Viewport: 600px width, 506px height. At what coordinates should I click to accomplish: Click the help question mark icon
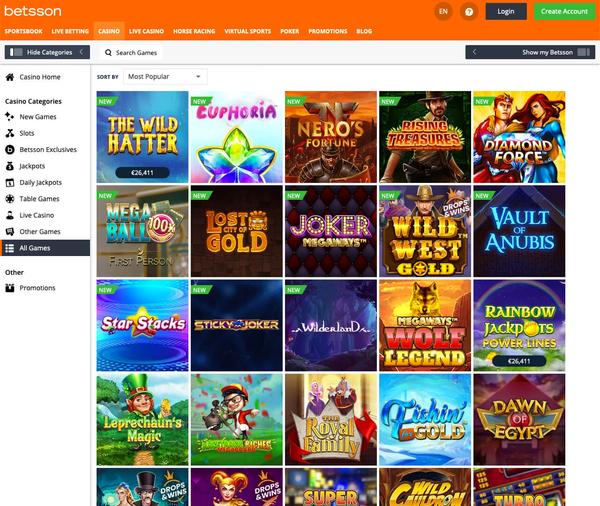click(x=469, y=12)
